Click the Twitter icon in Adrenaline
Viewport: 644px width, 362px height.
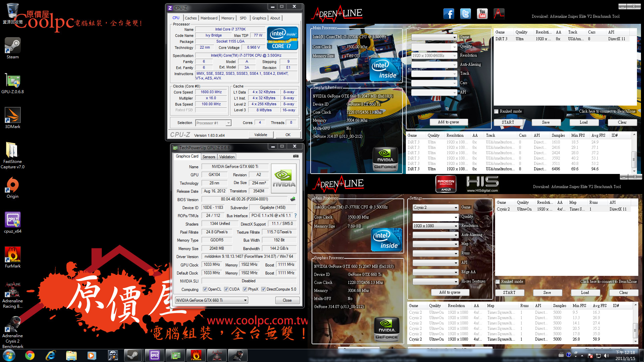point(466,14)
